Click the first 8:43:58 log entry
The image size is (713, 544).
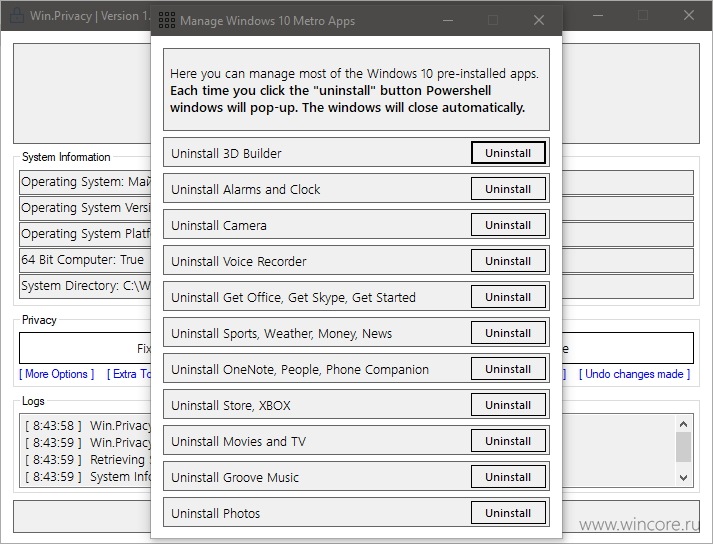tap(87, 426)
